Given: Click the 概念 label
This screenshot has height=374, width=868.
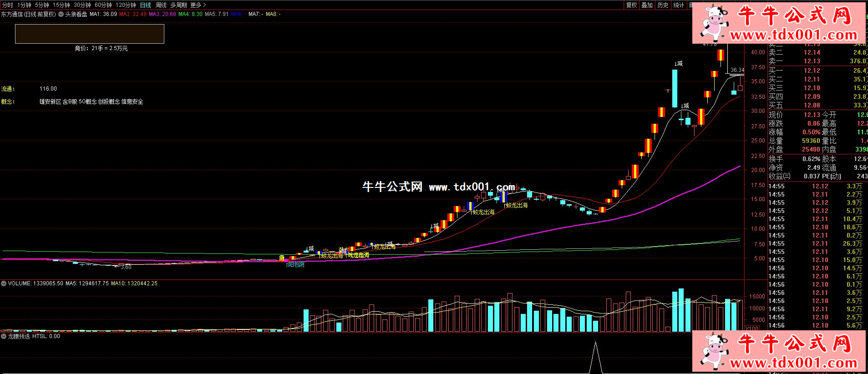Looking at the screenshot, I should click(x=8, y=101).
